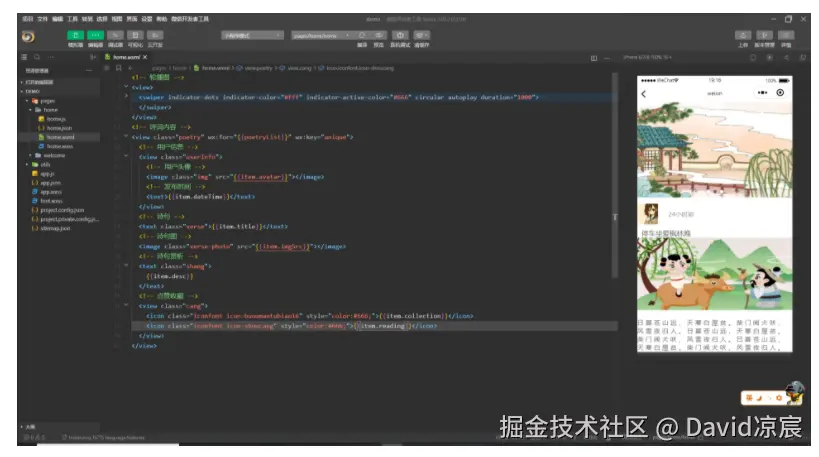Split the editor with layout icon
The image size is (819, 457).
point(594,58)
